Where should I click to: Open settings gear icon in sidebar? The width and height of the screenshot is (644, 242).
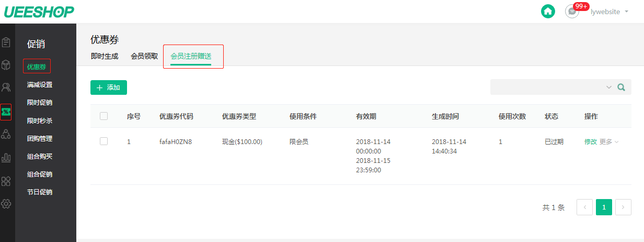click(6, 204)
